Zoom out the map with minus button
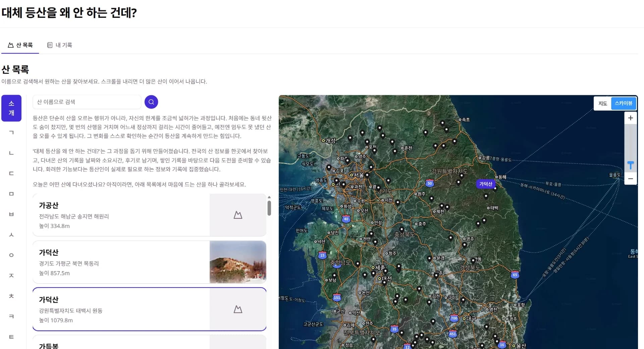The height and width of the screenshot is (349, 644). click(x=631, y=179)
